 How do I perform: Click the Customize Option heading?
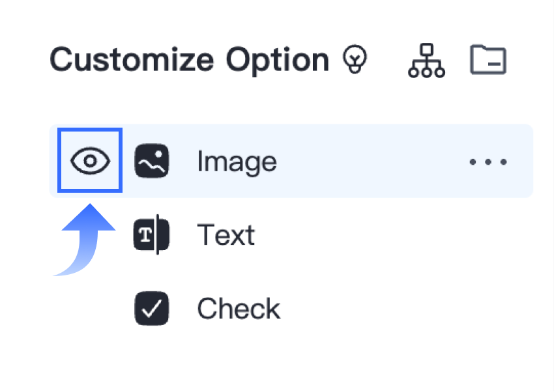(x=189, y=59)
